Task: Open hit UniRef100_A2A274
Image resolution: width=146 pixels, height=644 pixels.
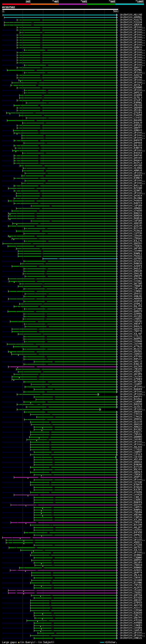Action: 131,75
